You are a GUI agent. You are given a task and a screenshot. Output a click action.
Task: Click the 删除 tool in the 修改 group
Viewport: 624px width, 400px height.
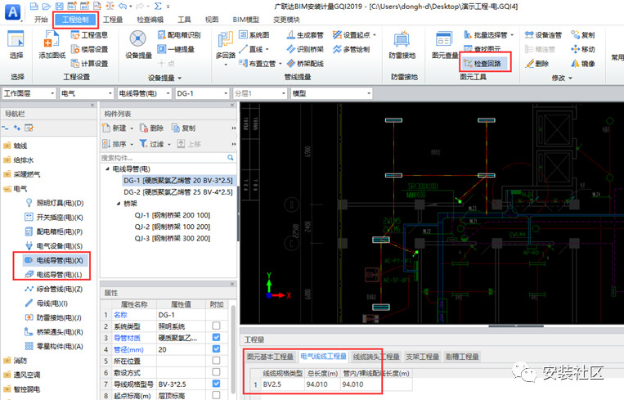tap(537, 63)
